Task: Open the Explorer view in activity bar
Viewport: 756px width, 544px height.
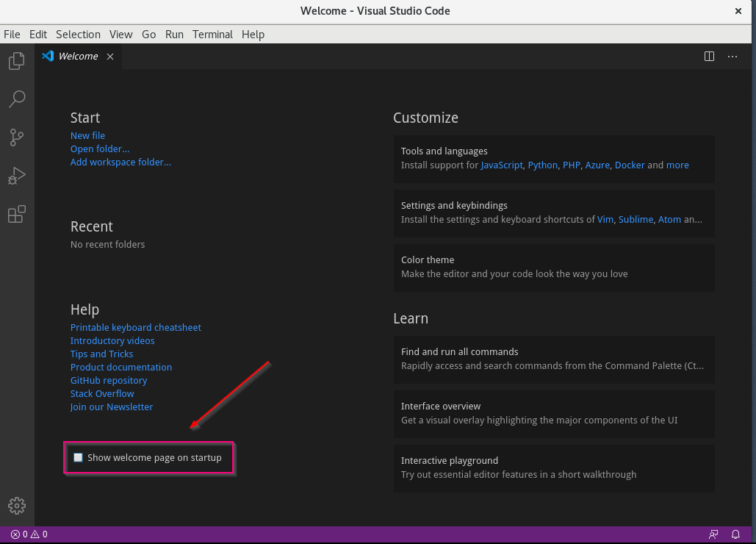Action: 16,61
